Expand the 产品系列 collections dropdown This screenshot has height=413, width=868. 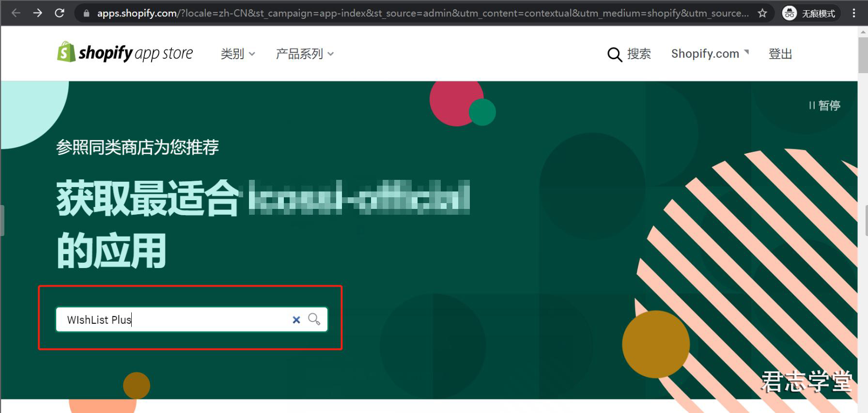point(305,54)
